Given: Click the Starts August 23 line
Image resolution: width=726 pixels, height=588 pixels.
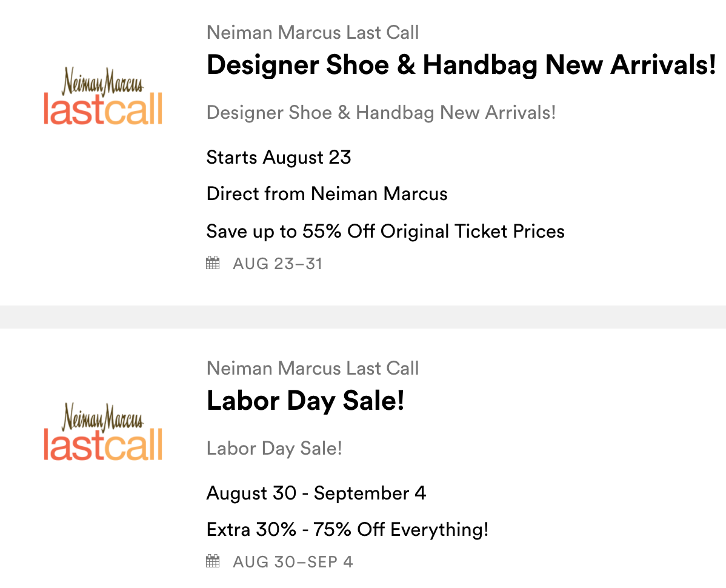Looking at the screenshot, I should coord(279,158).
